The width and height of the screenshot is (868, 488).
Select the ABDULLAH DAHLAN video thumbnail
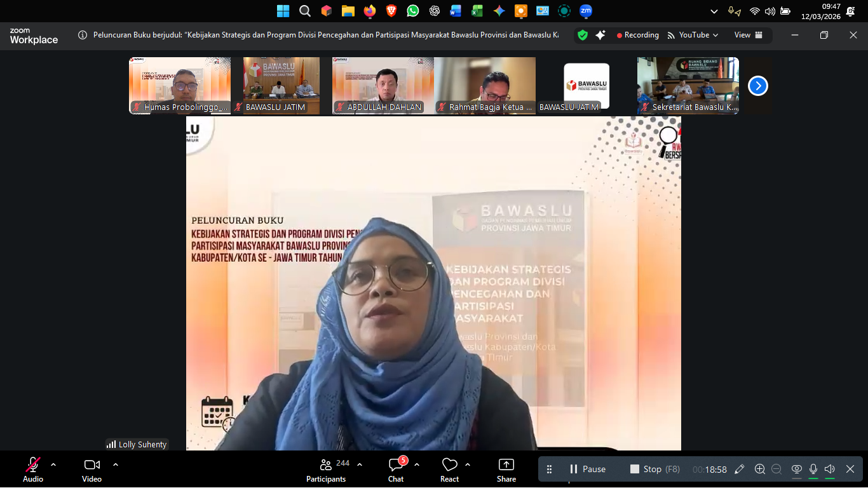[x=383, y=85]
